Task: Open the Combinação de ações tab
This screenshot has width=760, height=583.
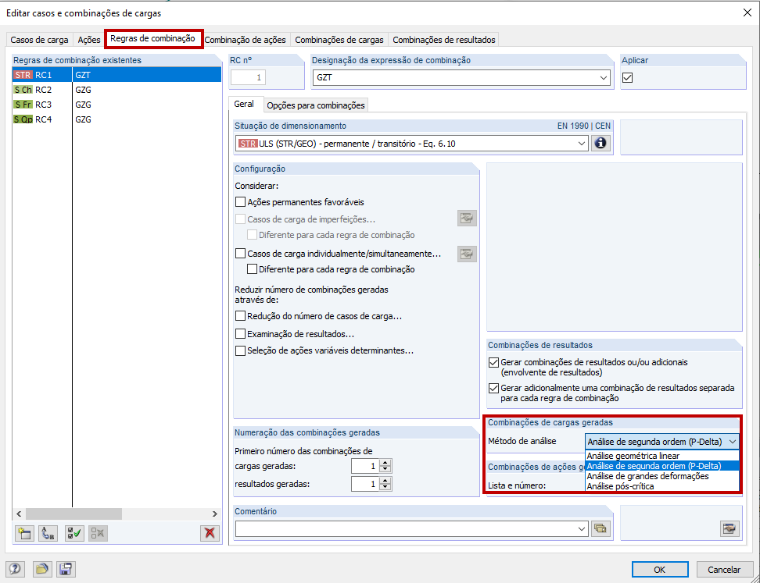Action: (245, 40)
